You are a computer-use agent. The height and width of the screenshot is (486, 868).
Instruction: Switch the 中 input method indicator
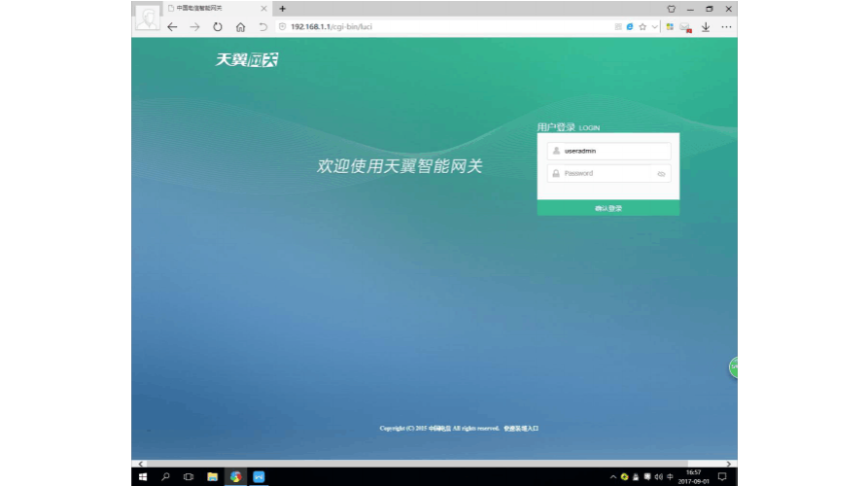pos(671,476)
